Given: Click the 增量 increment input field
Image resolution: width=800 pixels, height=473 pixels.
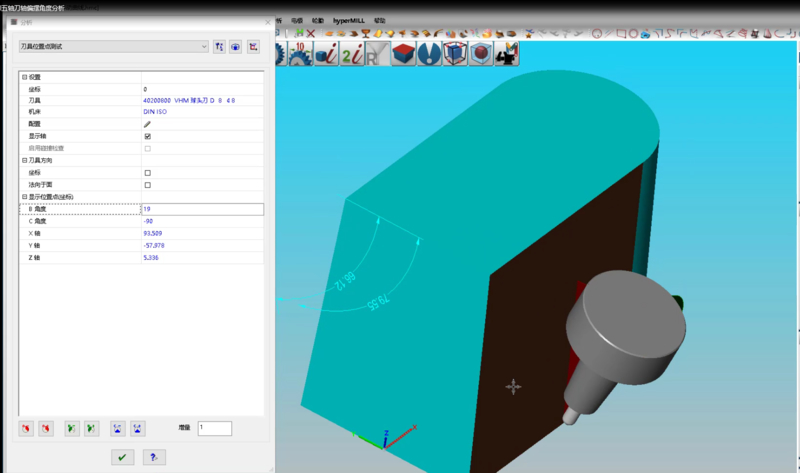Looking at the screenshot, I should coord(214,428).
